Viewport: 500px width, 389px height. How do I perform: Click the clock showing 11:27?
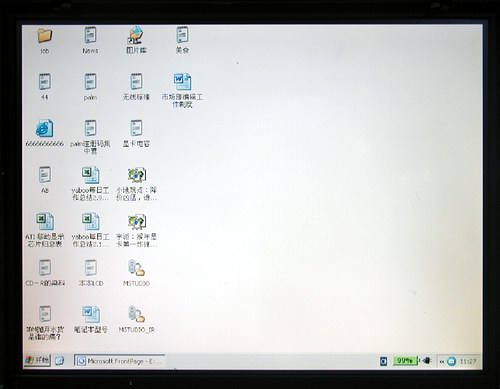pos(468,361)
